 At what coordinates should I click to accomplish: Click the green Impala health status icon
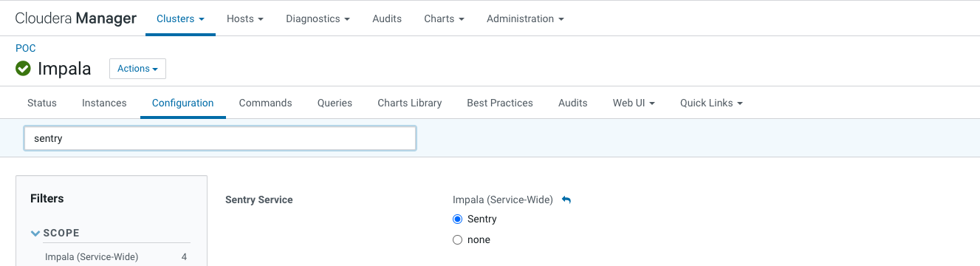pos(24,69)
